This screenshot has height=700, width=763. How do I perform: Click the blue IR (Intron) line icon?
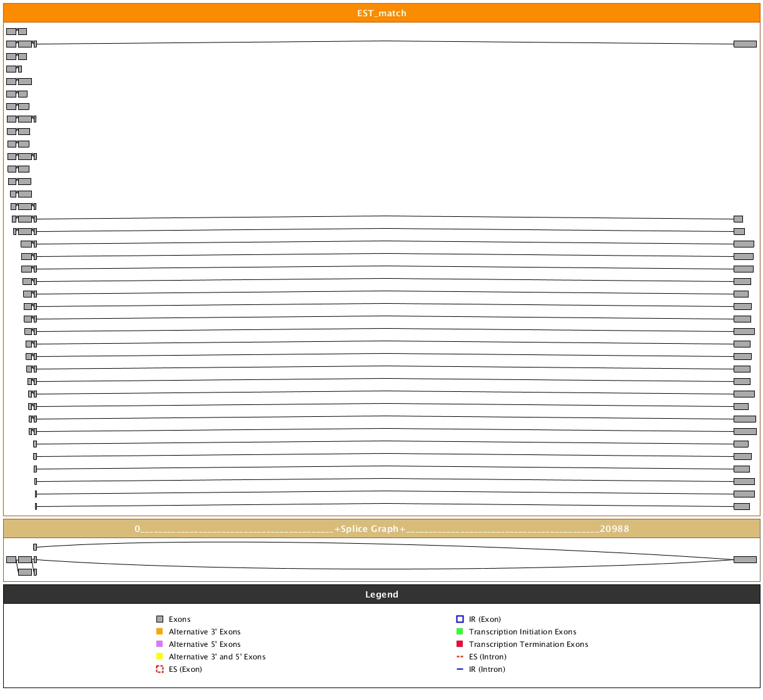tap(460, 669)
